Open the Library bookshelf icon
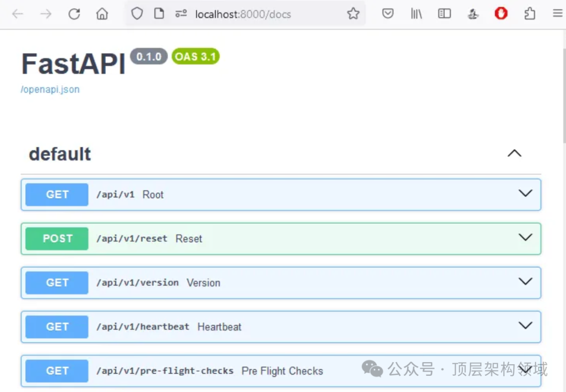The height and width of the screenshot is (392, 566). 416,14
